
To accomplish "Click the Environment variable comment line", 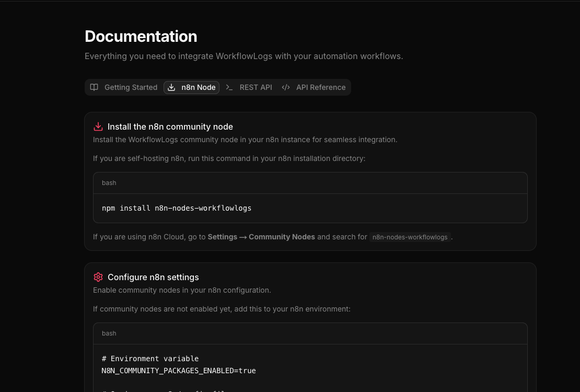I will click(x=150, y=359).
